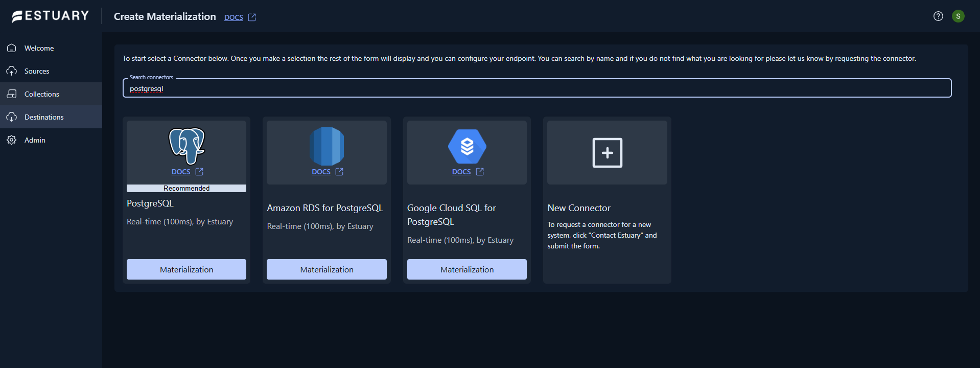Select the PostgreSQL card title

[150, 203]
